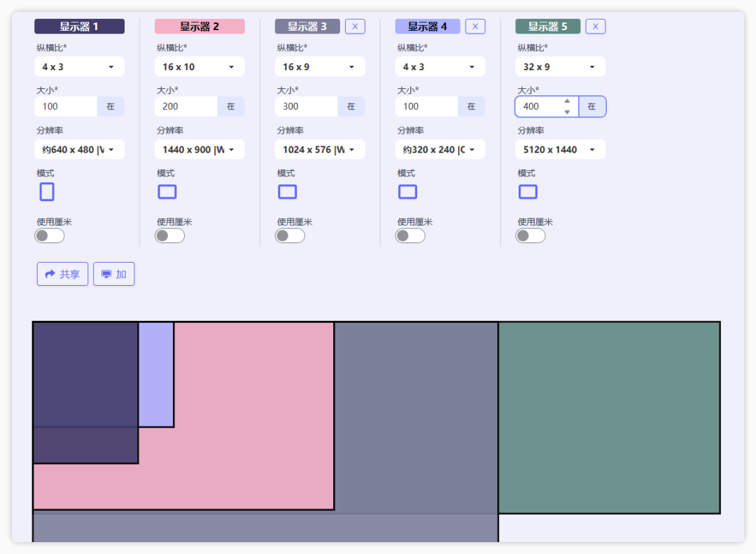Click the 共享 share button
756x554 pixels.
(62, 274)
